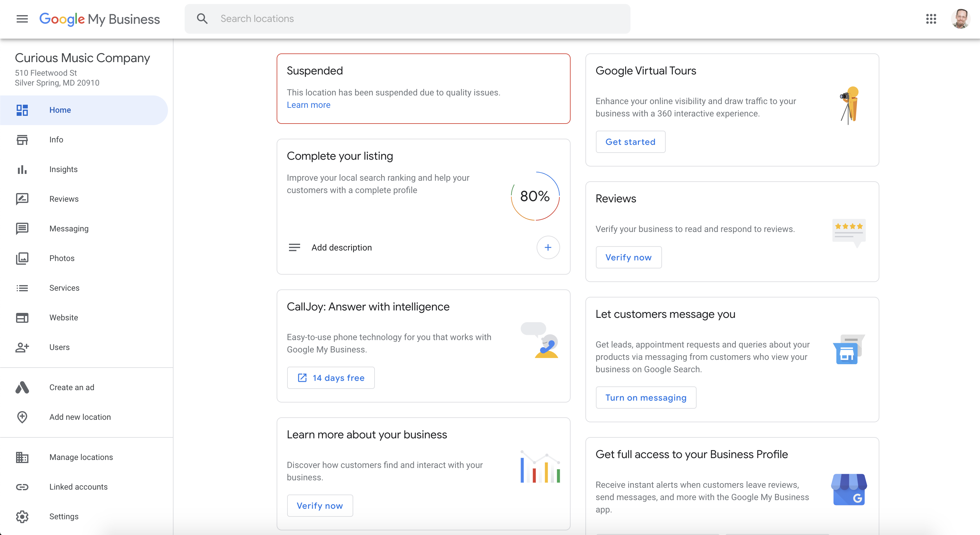Click the Photos sidebar icon
980x535 pixels.
click(22, 258)
